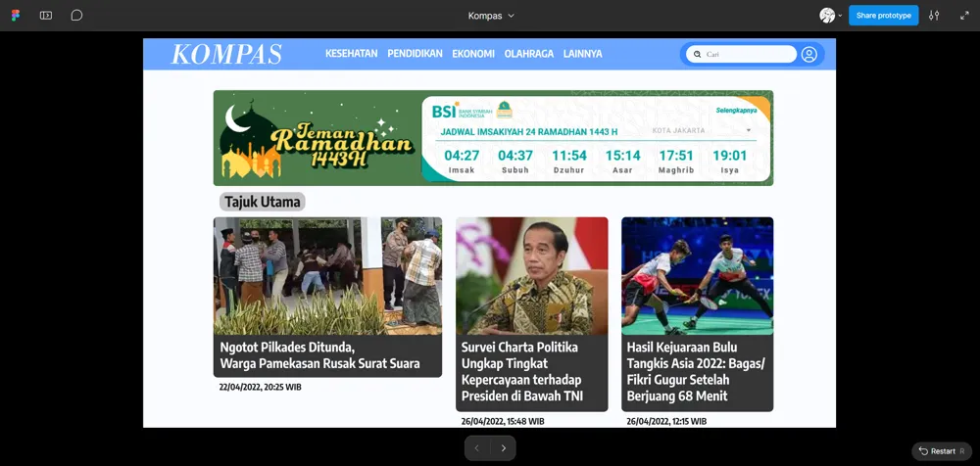This screenshot has height=466, width=980.
Task: Open the user profile icon
Action: [x=809, y=55]
